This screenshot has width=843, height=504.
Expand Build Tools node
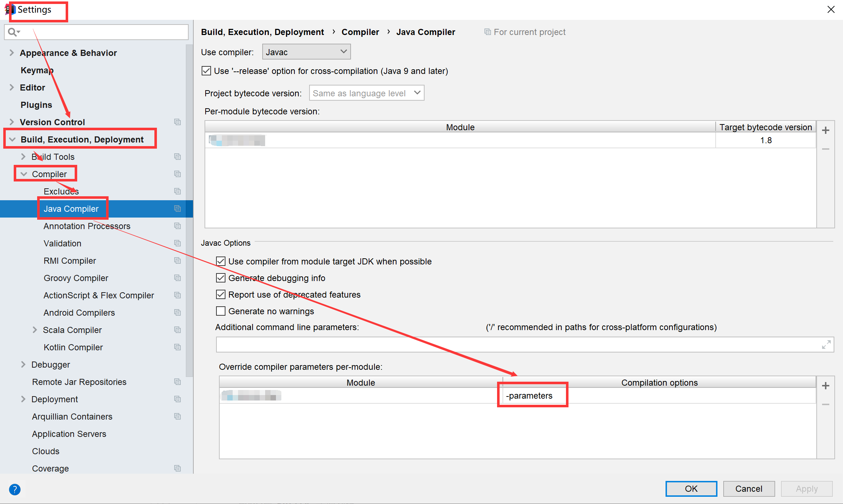pyautogui.click(x=23, y=157)
